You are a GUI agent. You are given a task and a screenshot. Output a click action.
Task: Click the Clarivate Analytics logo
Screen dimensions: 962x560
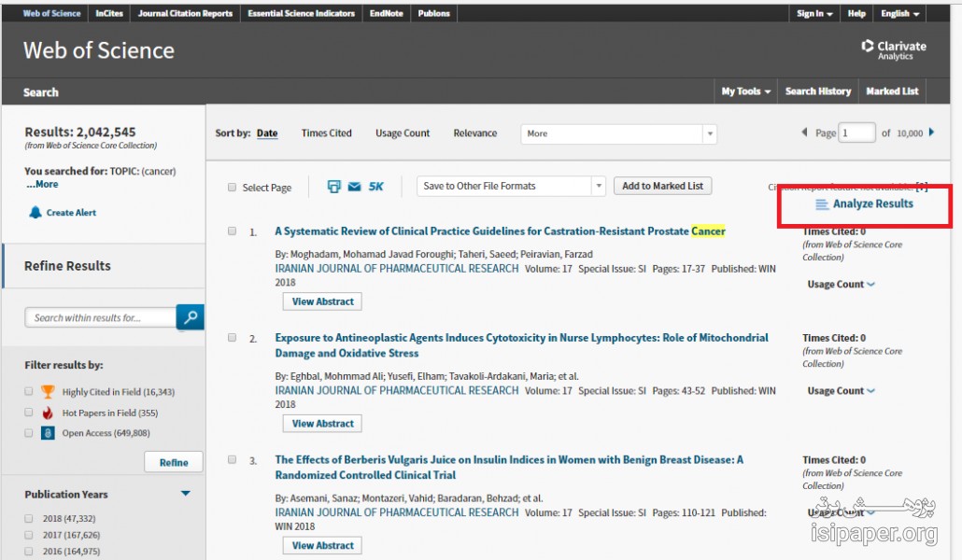point(894,49)
